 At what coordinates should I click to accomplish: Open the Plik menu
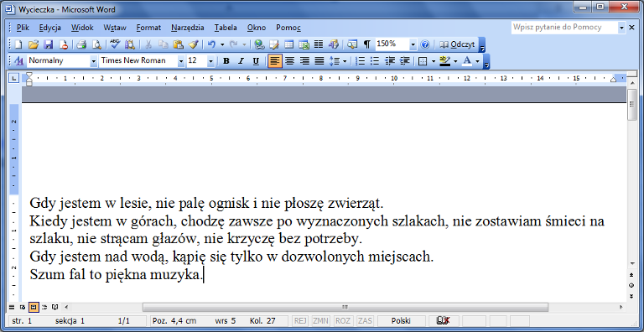(23, 28)
